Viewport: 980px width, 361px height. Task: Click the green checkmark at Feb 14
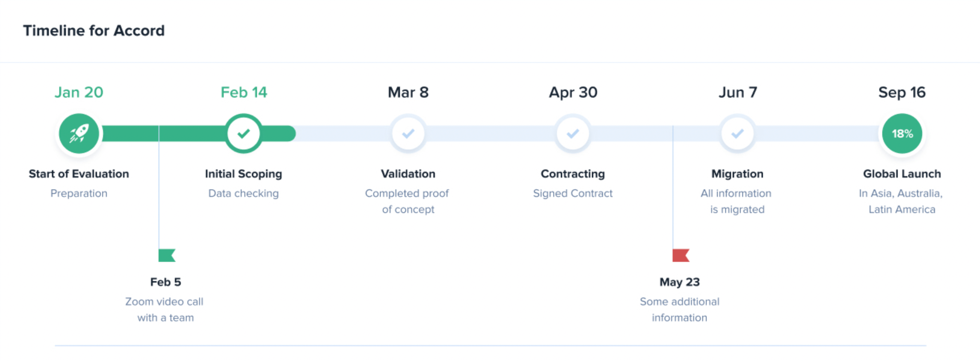243,134
